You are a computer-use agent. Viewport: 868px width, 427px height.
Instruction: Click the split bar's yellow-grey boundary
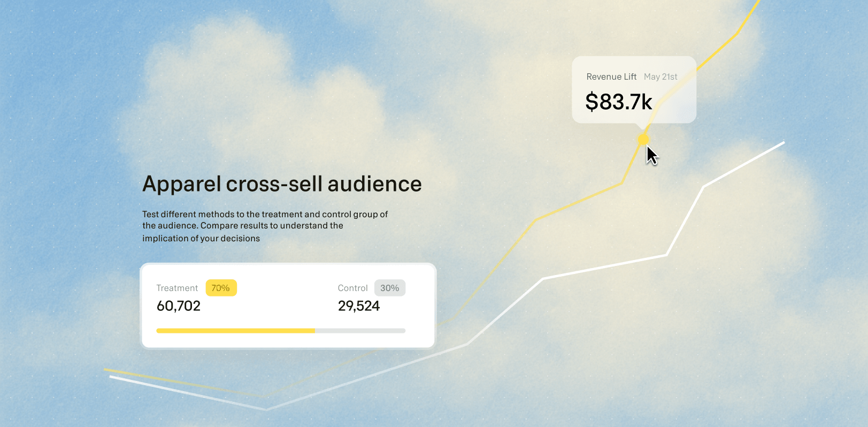tap(315, 331)
